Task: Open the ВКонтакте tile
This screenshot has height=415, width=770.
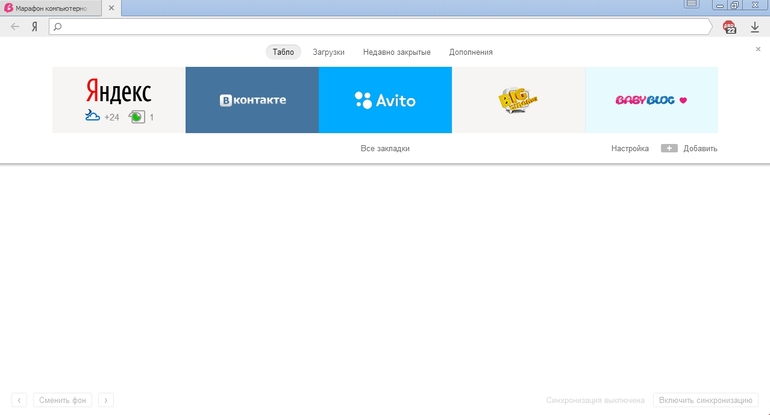Action: [252, 100]
